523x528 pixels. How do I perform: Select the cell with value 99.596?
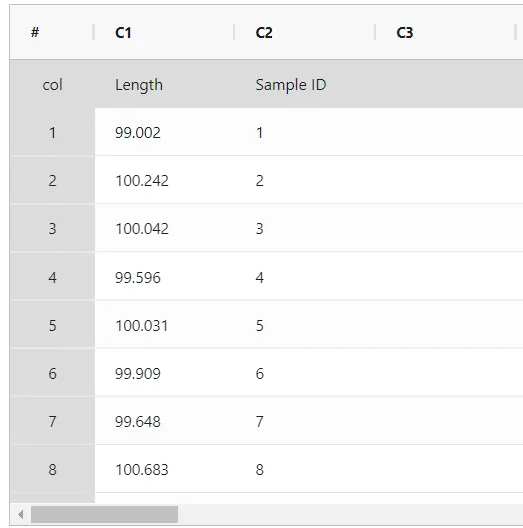pyautogui.click(x=165, y=277)
